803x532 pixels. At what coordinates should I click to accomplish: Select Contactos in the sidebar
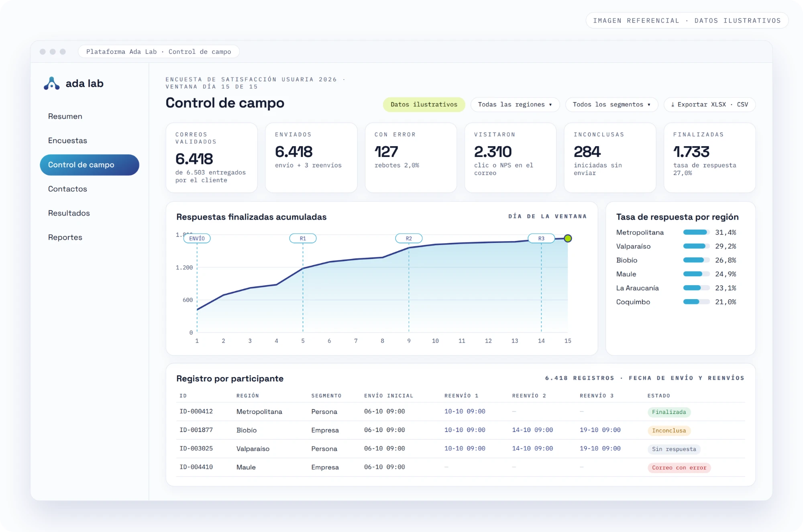pos(67,189)
